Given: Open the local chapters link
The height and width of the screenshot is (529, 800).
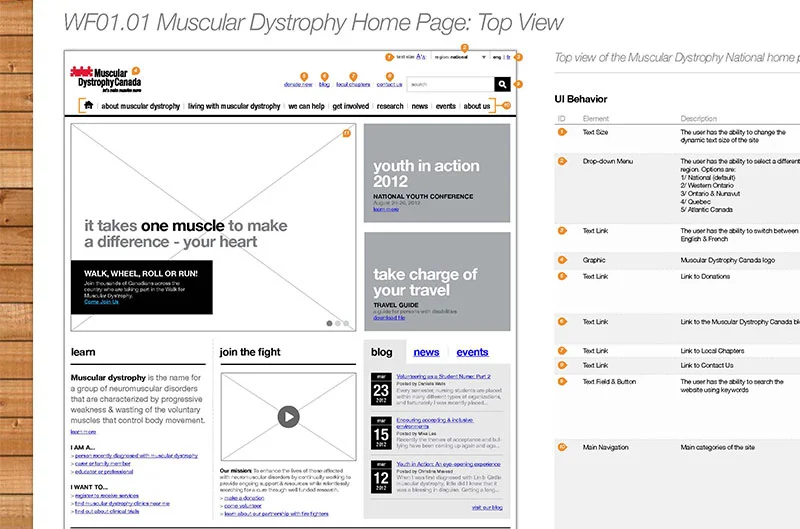Looking at the screenshot, I should pos(353,85).
